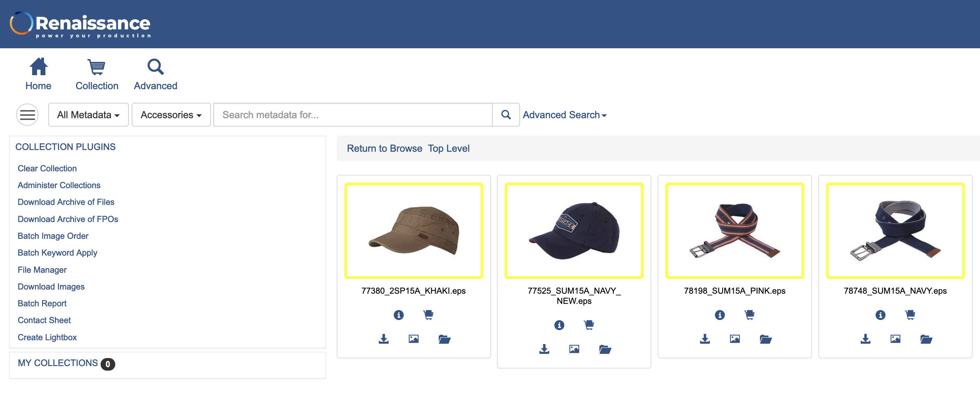The height and width of the screenshot is (400, 980).
Task: Click Top Level breadcrumb link
Action: point(448,149)
